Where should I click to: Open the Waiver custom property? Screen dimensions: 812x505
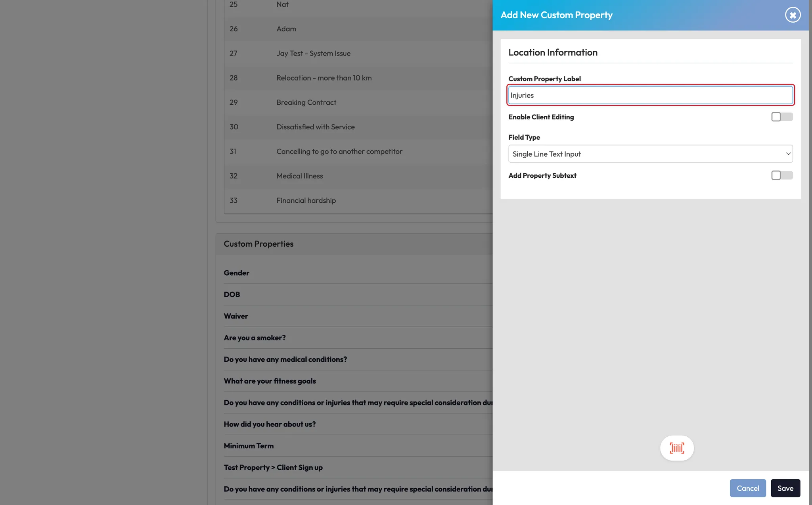click(x=236, y=316)
